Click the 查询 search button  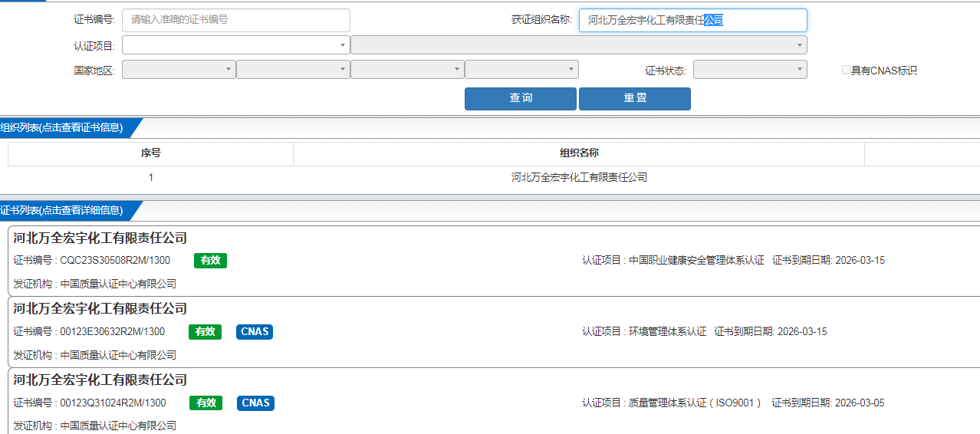click(521, 98)
